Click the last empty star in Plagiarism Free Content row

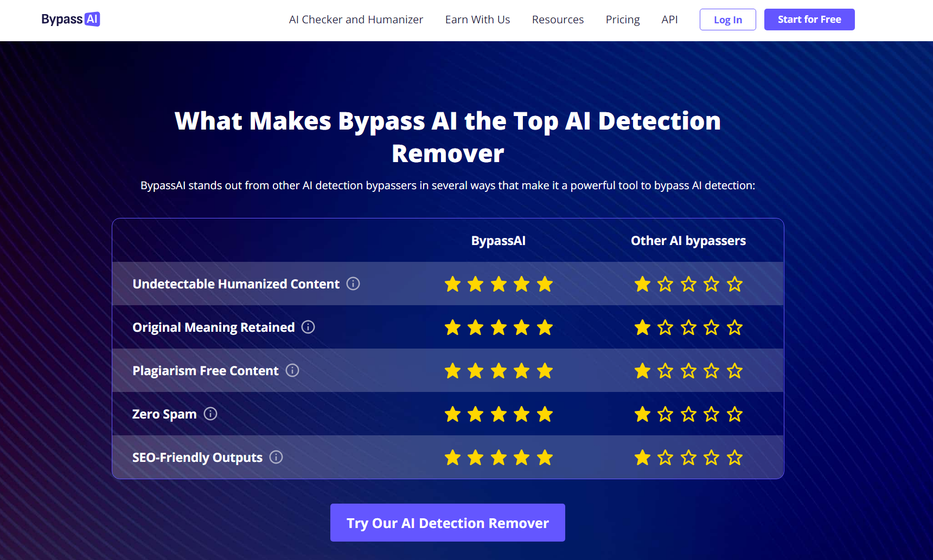click(734, 371)
